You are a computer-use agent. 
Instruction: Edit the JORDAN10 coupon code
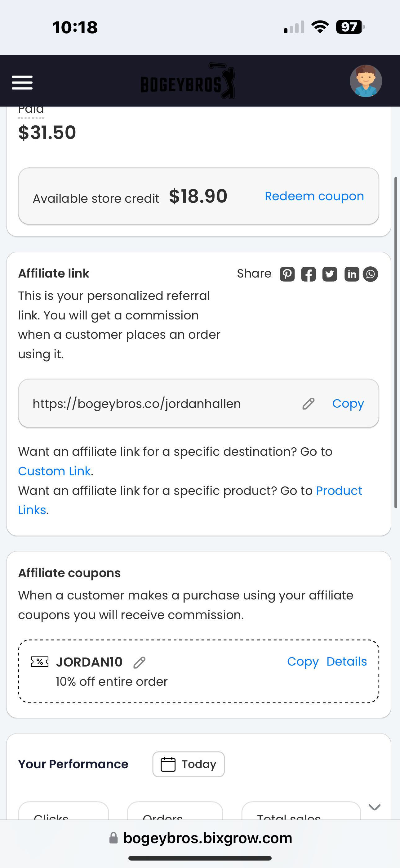coord(140,662)
